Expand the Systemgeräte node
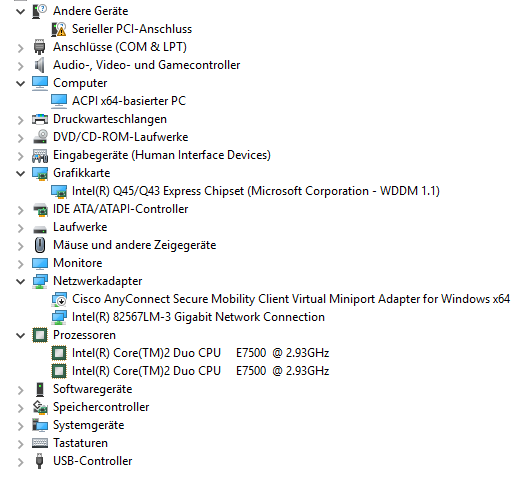528x480 pixels. (21, 426)
